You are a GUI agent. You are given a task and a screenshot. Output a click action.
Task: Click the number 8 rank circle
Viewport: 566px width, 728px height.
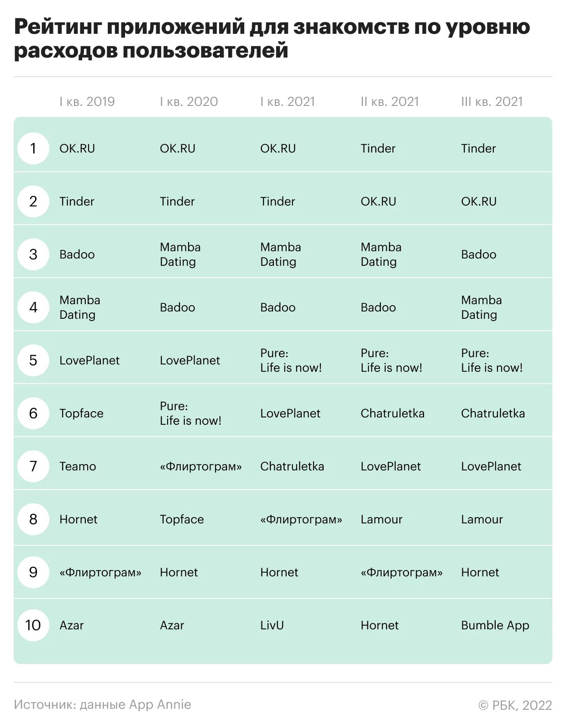pos(33,519)
